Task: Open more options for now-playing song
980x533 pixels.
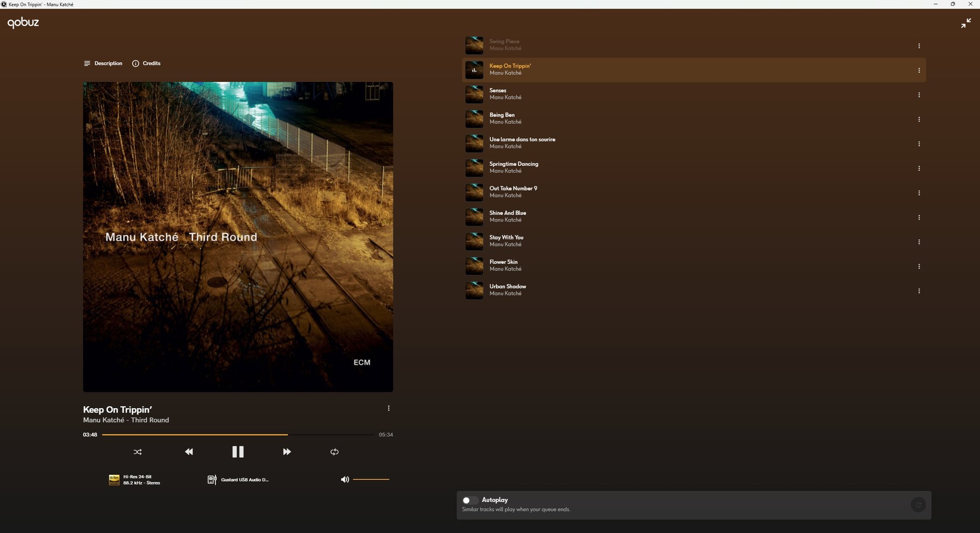Action: click(389, 408)
